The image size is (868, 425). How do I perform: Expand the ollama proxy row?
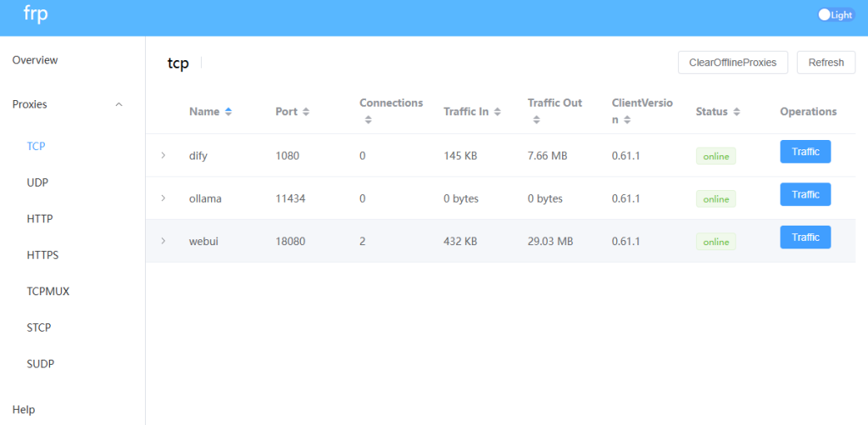tap(163, 198)
